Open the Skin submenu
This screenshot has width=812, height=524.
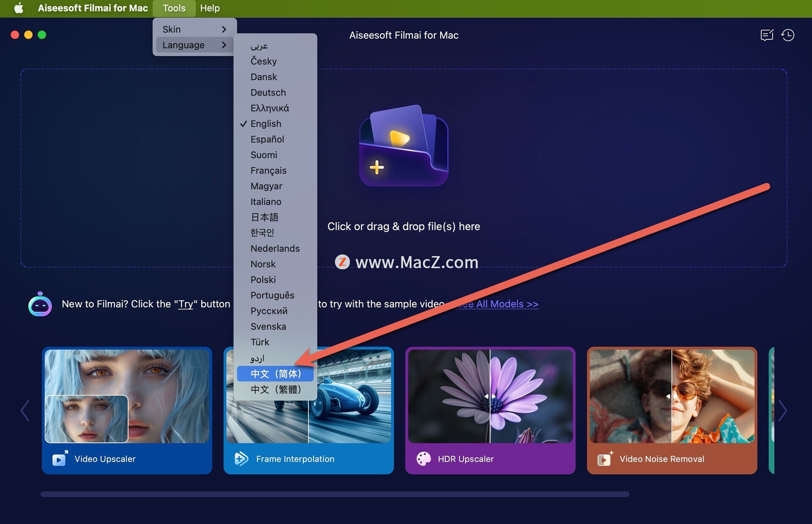(195, 29)
